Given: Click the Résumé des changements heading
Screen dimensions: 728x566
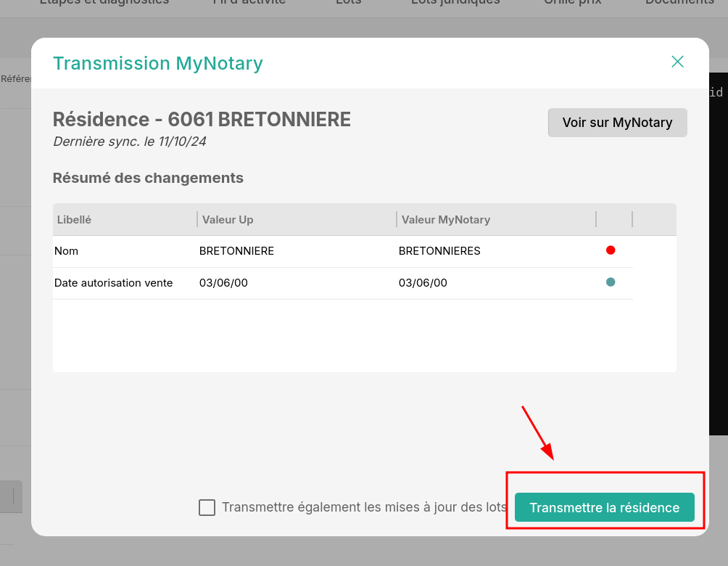Looking at the screenshot, I should coord(148,178).
